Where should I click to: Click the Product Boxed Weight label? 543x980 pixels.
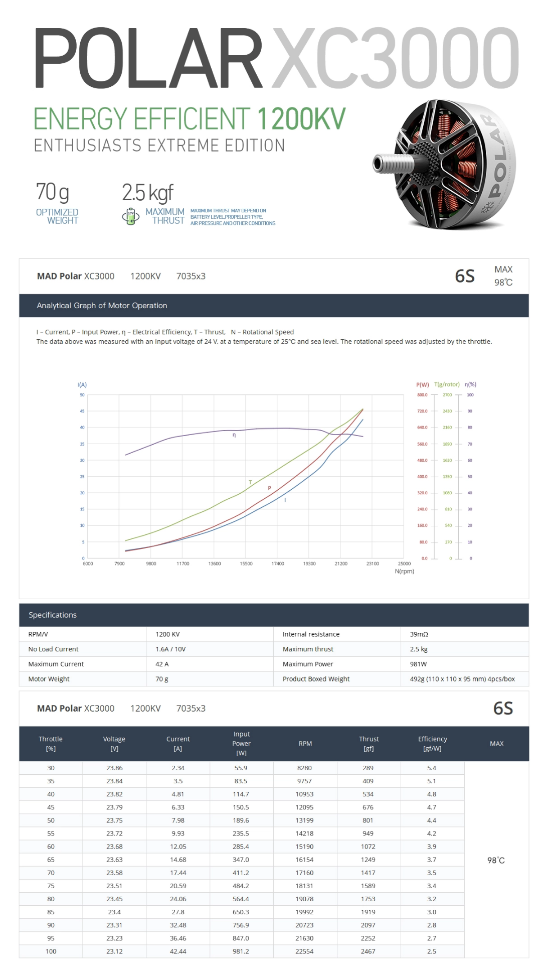pos(316,679)
